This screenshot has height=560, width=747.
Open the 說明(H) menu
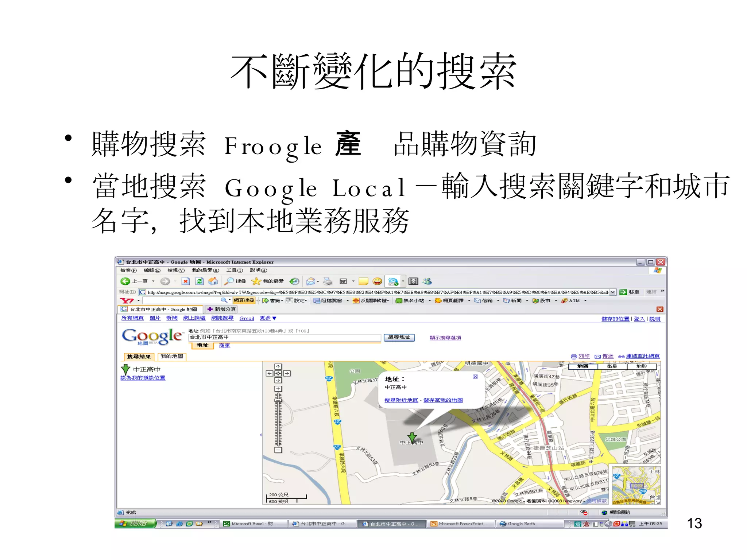pos(259,271)
